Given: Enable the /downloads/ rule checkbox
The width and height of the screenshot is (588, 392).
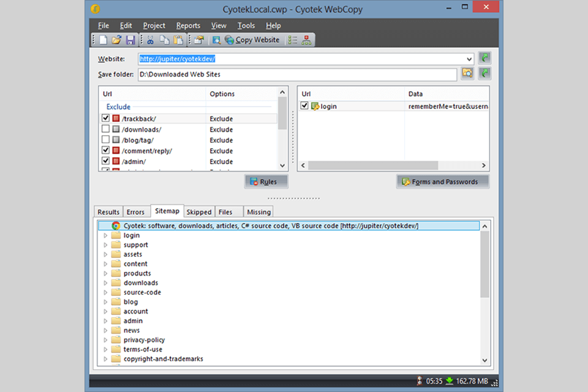Looking at the screenshot, I should coord(106,129).
